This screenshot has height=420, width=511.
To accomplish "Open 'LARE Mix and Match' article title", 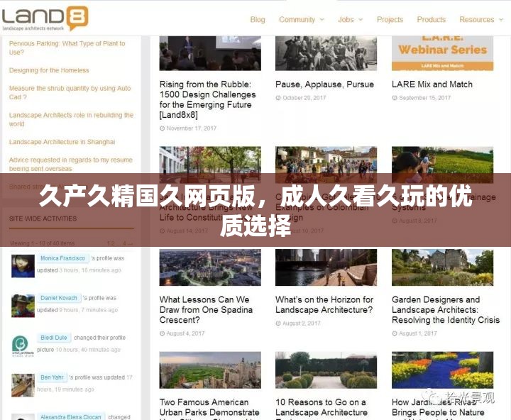I will click(432, 84).
